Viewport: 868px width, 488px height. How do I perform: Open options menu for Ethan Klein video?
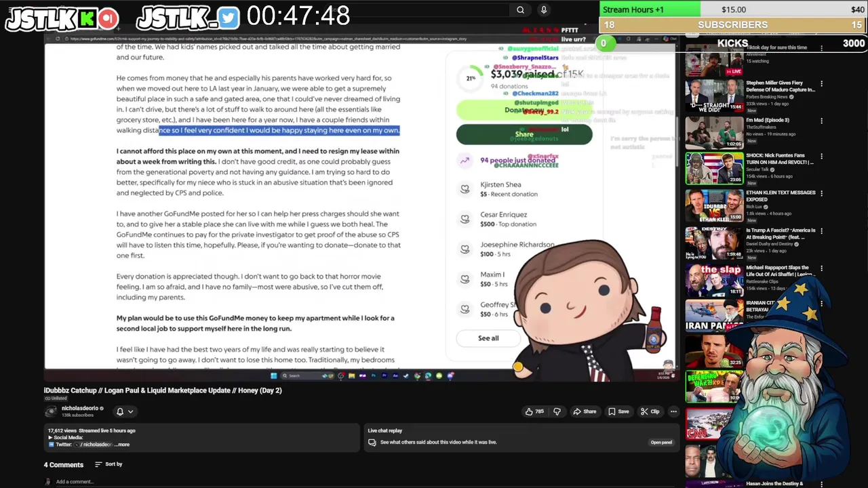click(821, 194)
